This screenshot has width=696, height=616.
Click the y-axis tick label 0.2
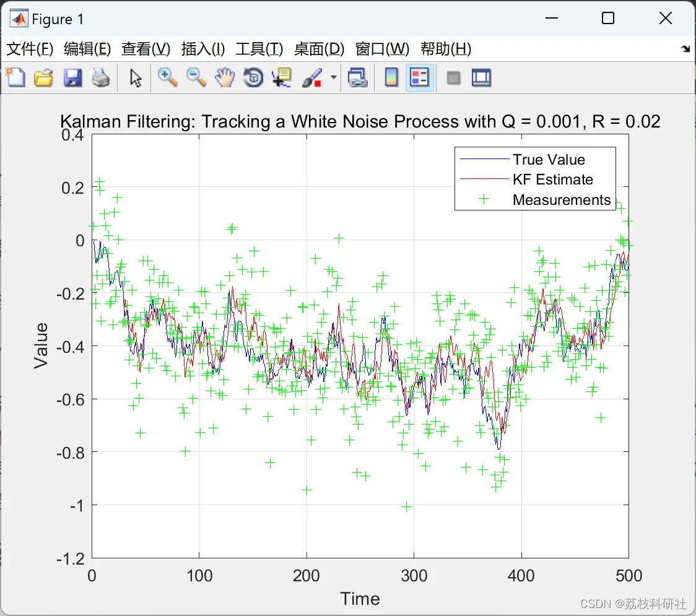tap(73, 188)
